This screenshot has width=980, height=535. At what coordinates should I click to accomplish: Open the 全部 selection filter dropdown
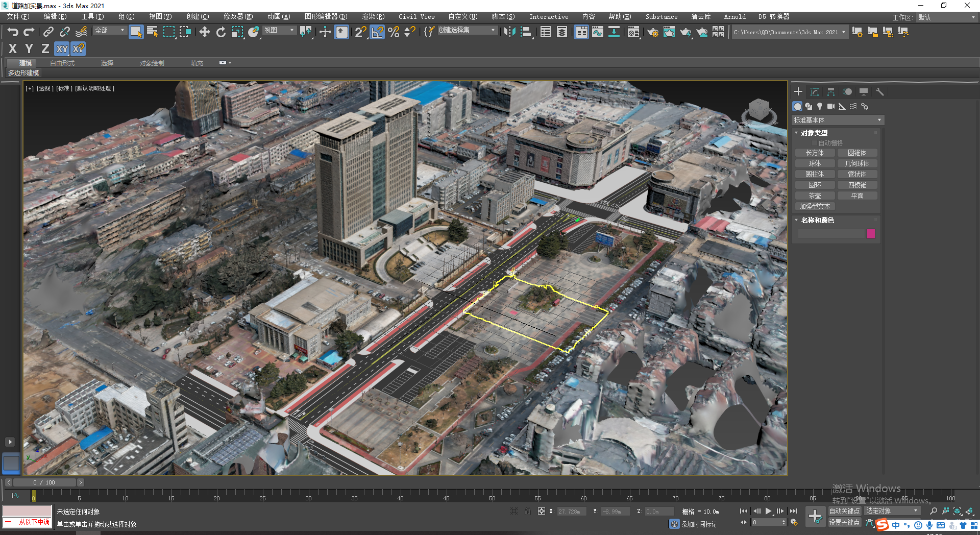(x=109, y=31)
